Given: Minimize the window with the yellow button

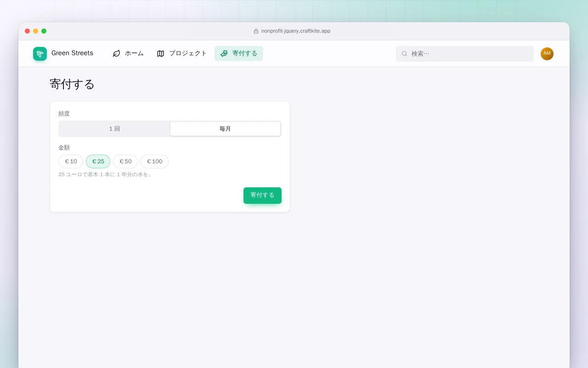Looking at the screenshot, I should 36,31.
